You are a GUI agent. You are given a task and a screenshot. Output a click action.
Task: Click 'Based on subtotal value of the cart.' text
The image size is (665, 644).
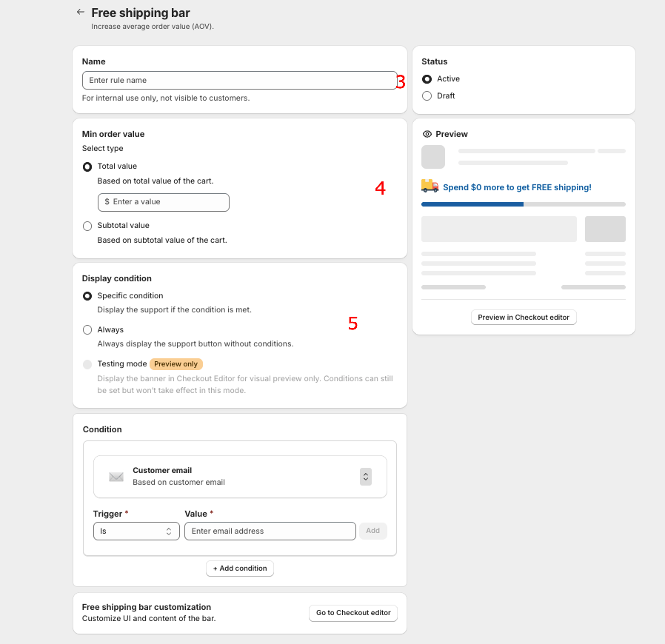point(162,241)
